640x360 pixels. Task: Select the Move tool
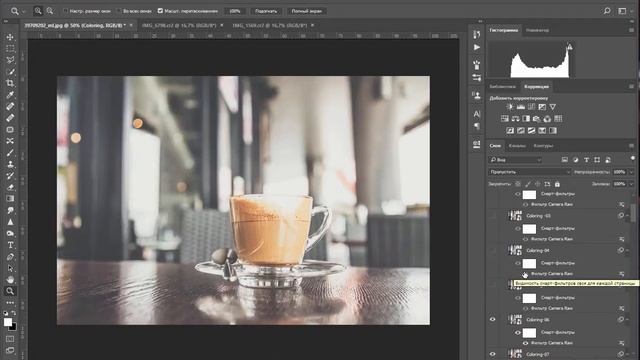click(x=10, y=37)
